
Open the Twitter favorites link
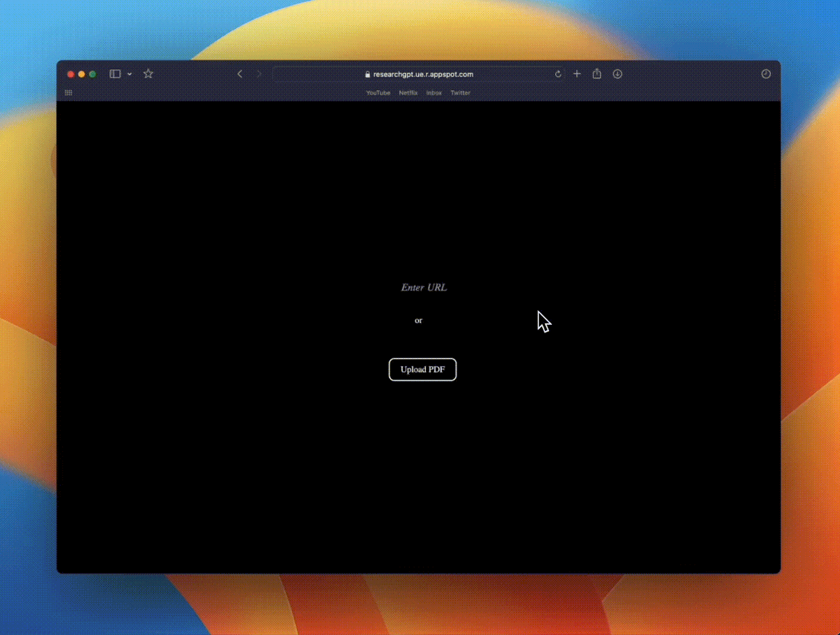460,93
